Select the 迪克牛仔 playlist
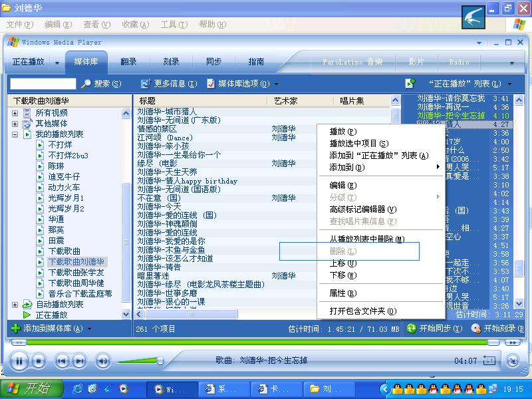This screenshot has height=399, width=532. pos(64,177)
